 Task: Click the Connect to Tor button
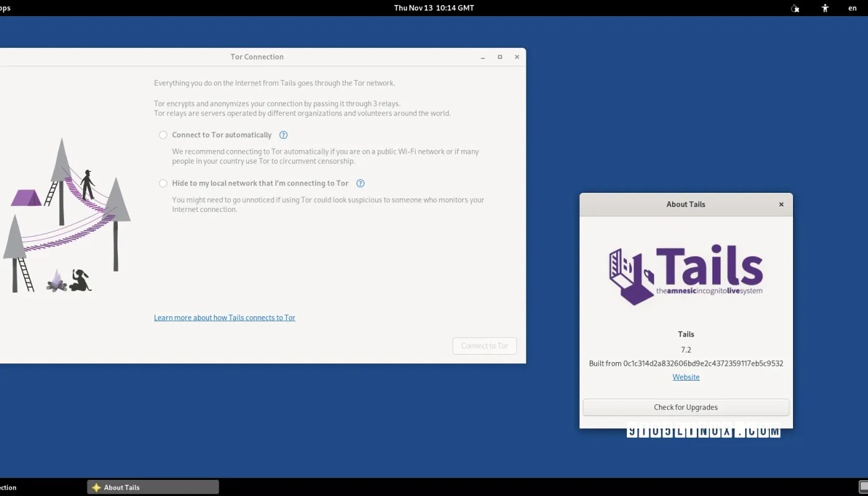(484, 345)
